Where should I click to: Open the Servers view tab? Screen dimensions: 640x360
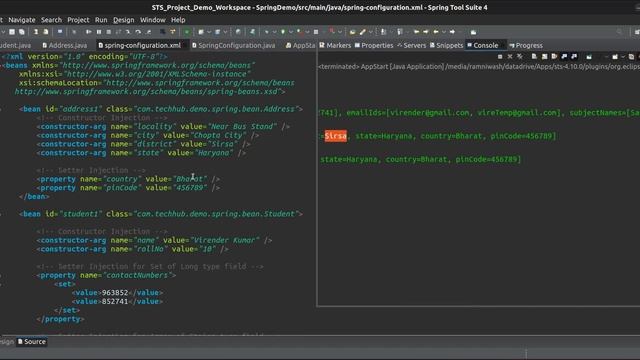coord(411,45)
